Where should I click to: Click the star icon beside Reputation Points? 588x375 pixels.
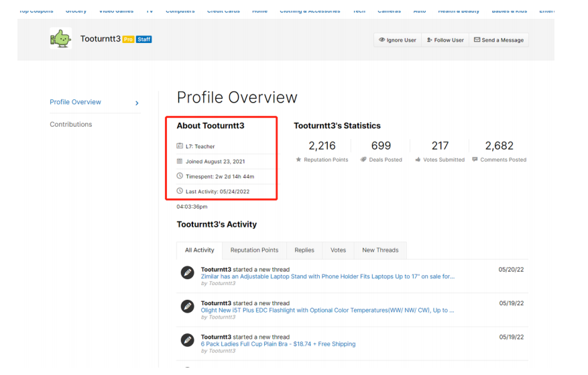(x=298, y=160)
